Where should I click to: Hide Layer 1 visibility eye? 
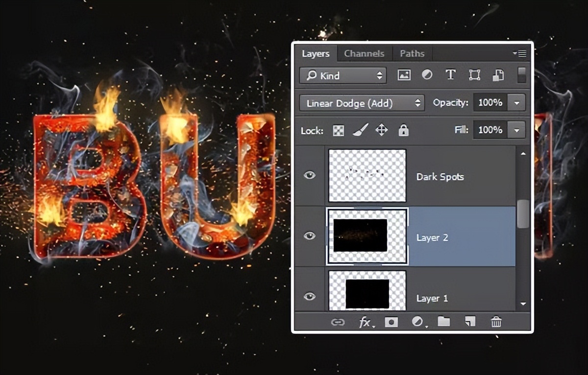tap(309, 296)
